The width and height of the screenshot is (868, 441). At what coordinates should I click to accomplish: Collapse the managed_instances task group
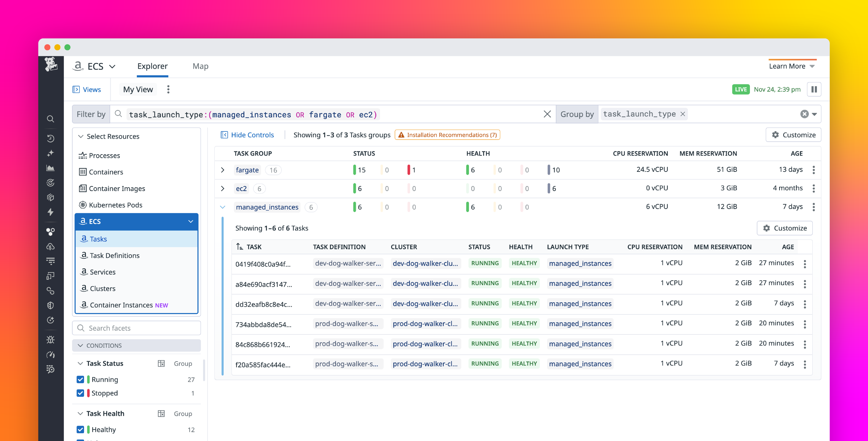[x=223, y=207]
